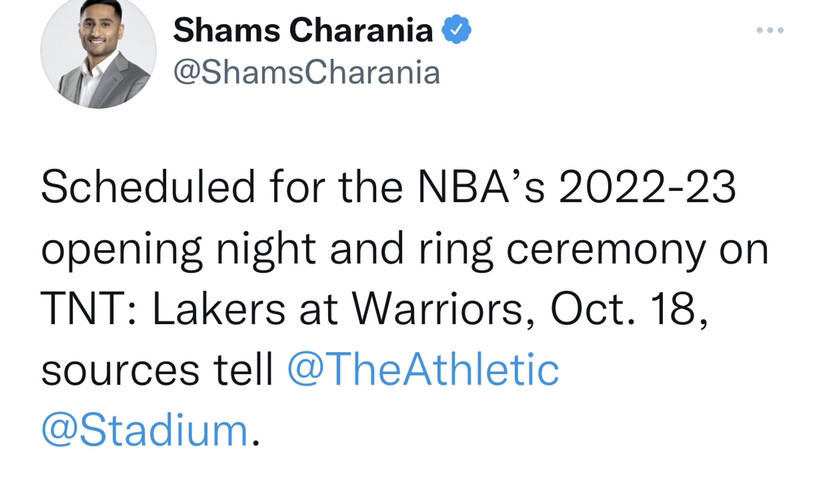Click the blue verified checkmark badge
828x496 pixels.
(x=456, y=30)
